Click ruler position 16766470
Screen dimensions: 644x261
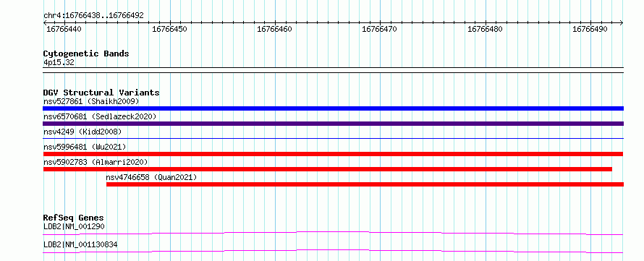pyautogui.click(x=379, y=29)
